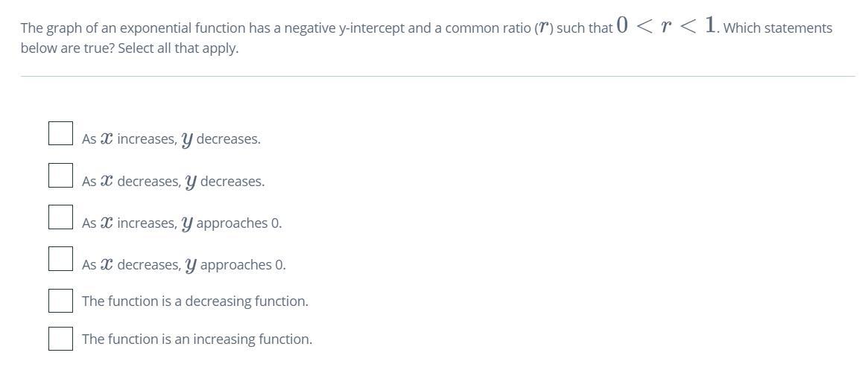Enable the "x increases, y approaches 0" checkbox

60,217
